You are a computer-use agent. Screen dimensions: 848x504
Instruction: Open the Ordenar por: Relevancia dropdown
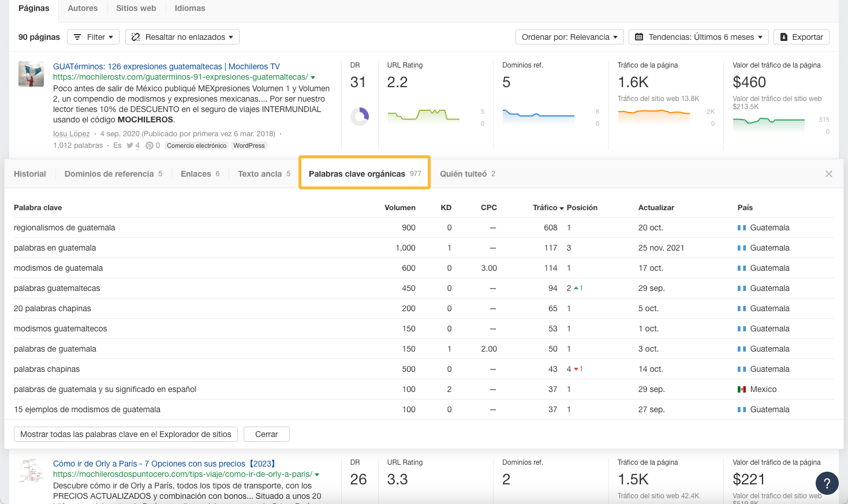coord(569,36)
